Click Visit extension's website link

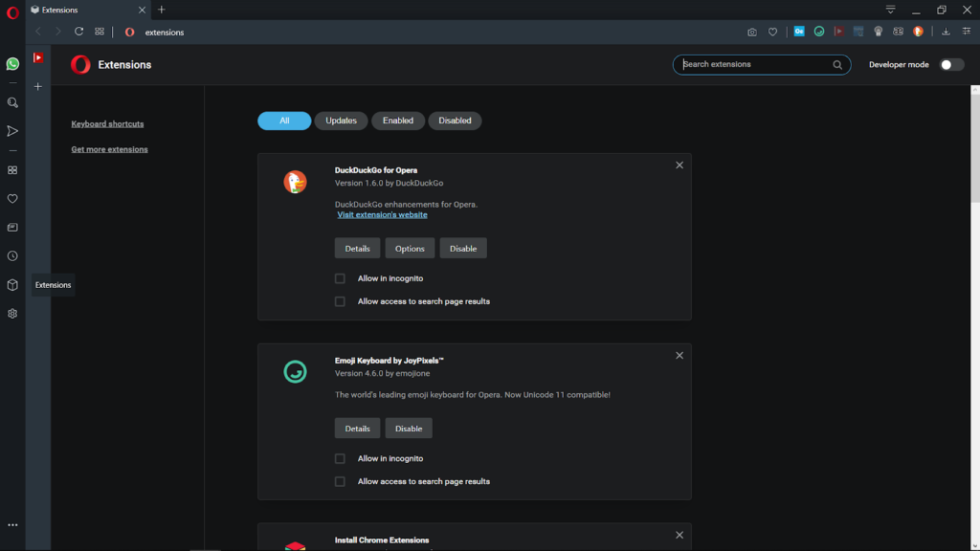click(383, 214)
